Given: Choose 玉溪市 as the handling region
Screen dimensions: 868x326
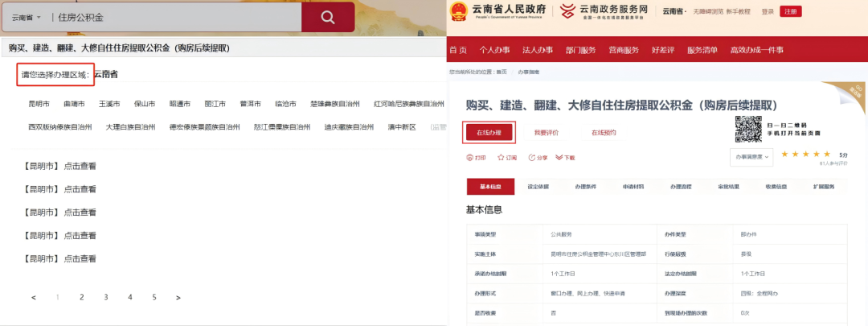Looking at the screenshot, I should tap(109, 104).
